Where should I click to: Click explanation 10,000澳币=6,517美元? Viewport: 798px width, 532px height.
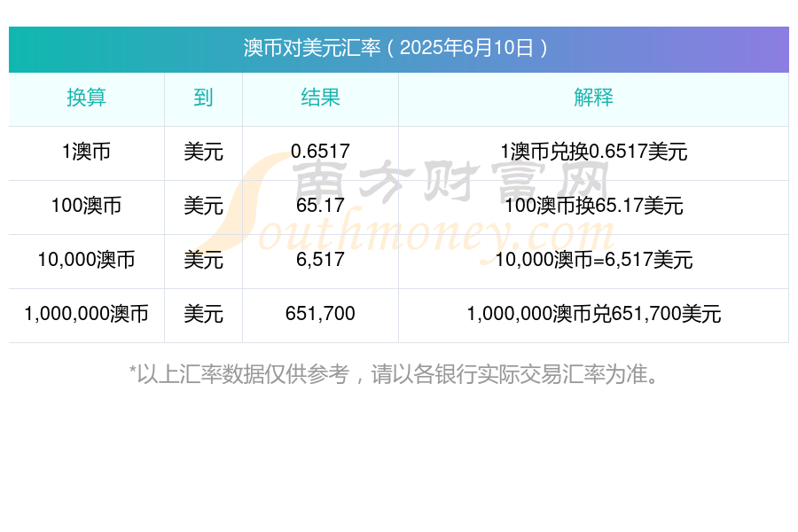pos(593,260)
